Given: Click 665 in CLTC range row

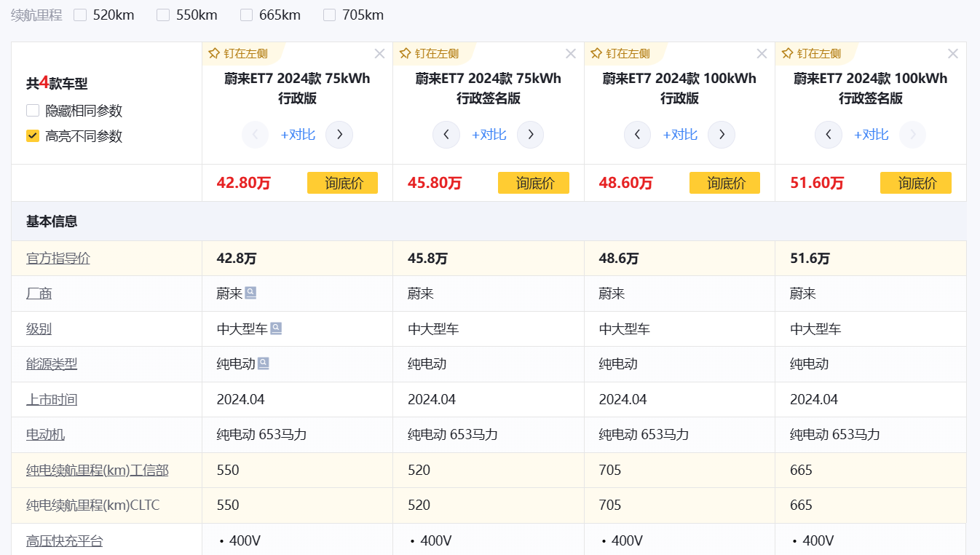Looking at the screenshot, I should 801,505.
